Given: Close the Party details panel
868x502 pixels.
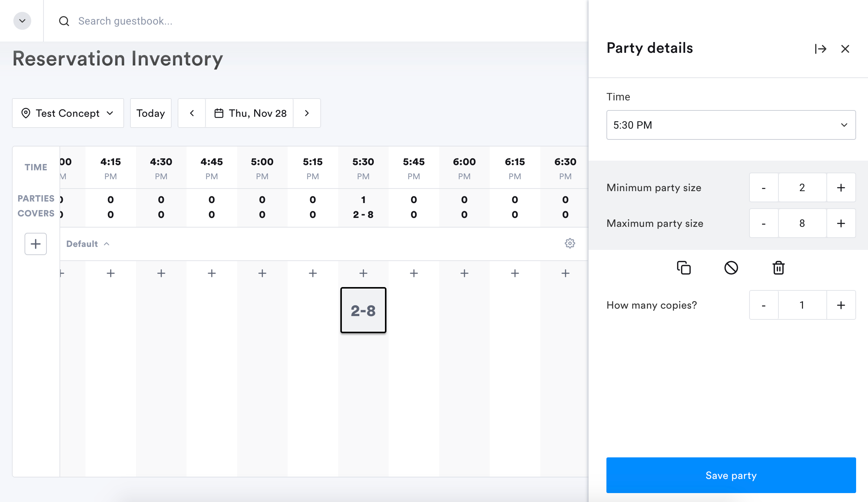Looking at the screenshot, I should [845, 49].
